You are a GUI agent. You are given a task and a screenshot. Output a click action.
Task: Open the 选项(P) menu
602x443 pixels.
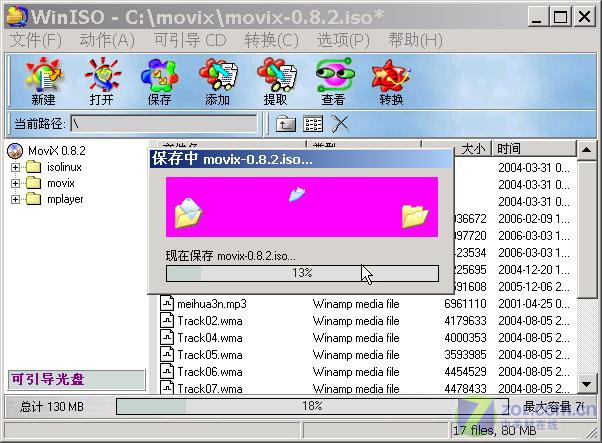point(343,40)
